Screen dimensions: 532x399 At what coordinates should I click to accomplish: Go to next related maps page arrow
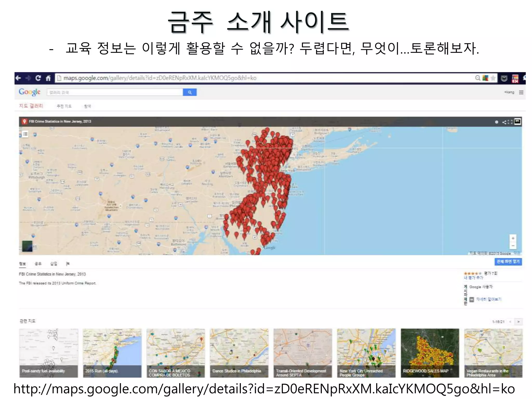click(x=518, y=322)
